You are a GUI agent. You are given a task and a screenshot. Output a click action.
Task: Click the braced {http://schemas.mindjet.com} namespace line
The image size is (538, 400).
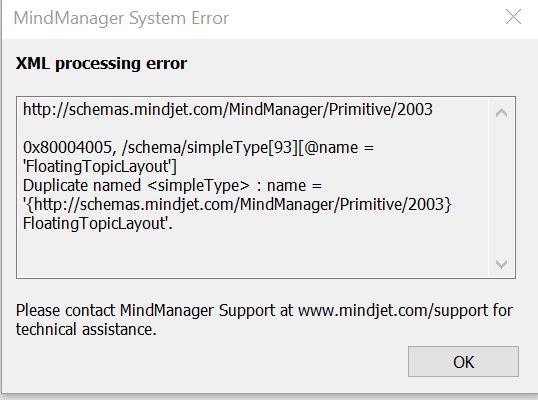tap(237, 205)
